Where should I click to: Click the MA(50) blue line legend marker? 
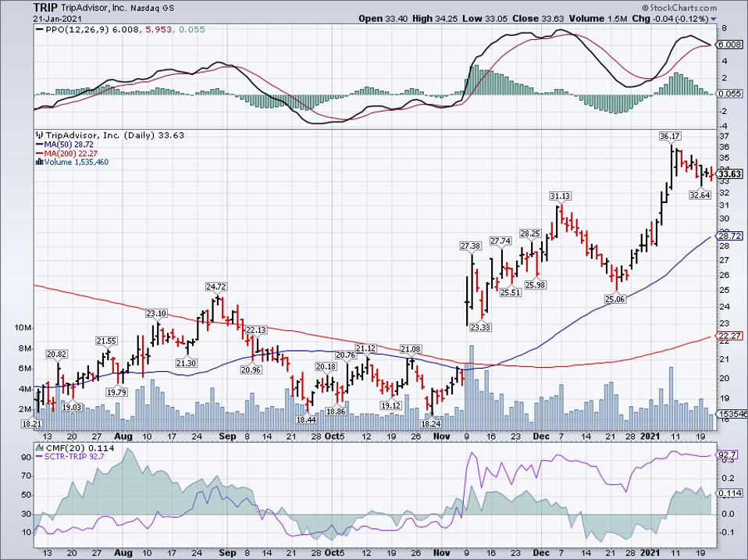tap(38, 144)
